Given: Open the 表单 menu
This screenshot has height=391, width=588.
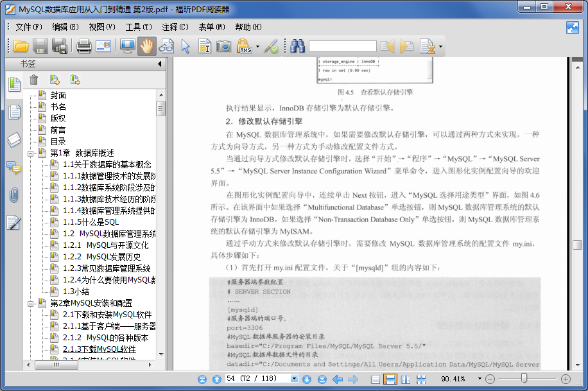Looking at the screenshot, I should [x=212, y=27].
